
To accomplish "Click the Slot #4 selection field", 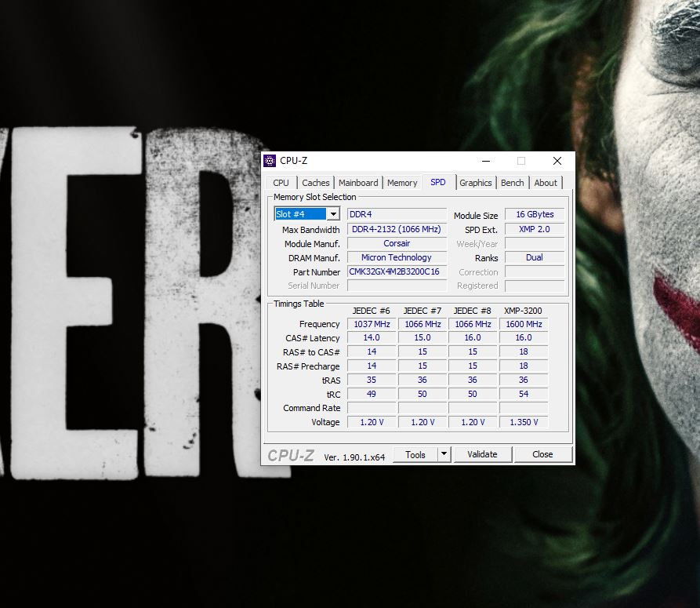I will click(301, 214).
